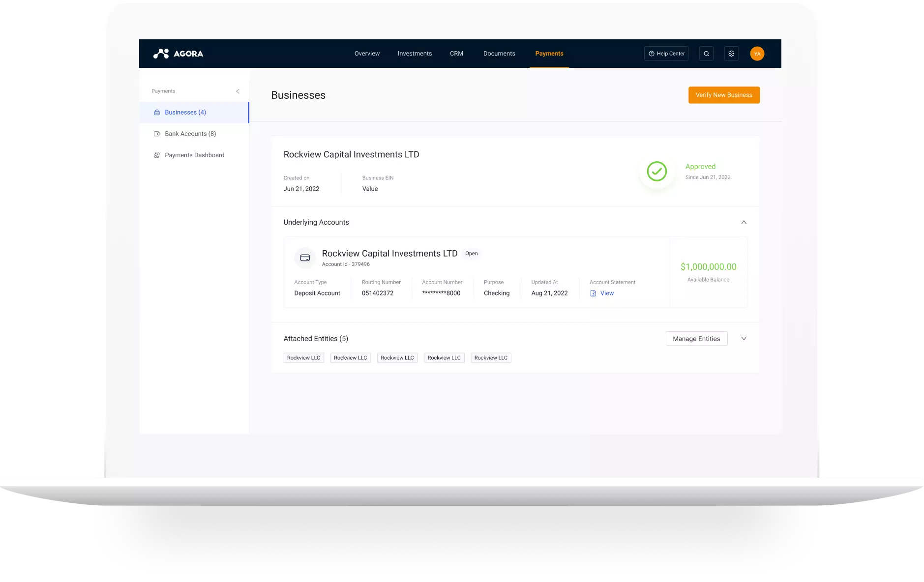Click the card icon next to Rockview account
Viewport: 924px width, 582px height.
pyautogui.click(x=305, y=258)
